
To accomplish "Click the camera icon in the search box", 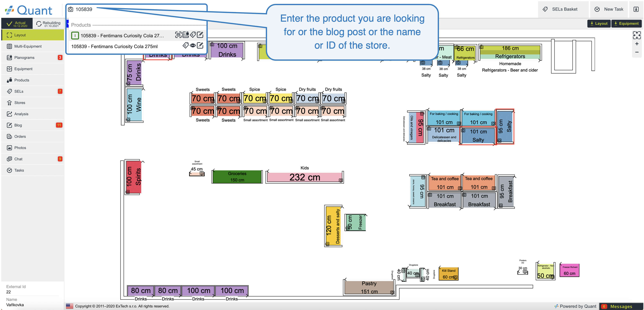I will [71, 9].
